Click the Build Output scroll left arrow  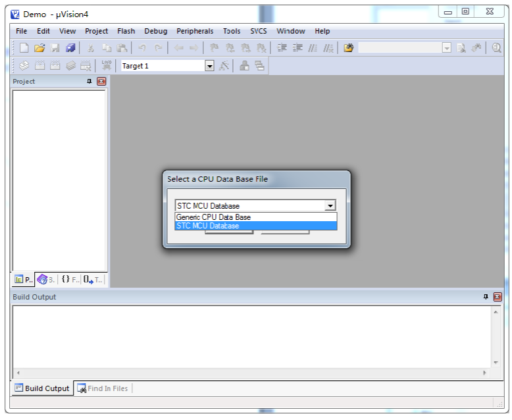[x=18, y=373]
